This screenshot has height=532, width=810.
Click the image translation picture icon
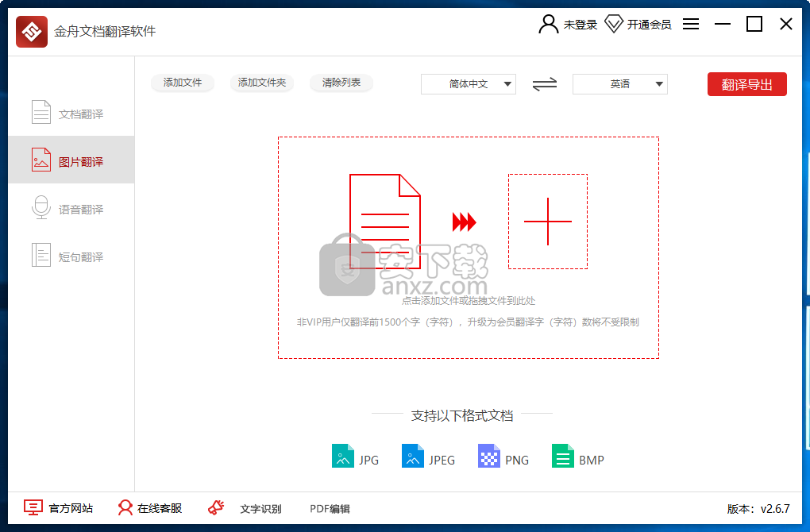tap(40, 160)
